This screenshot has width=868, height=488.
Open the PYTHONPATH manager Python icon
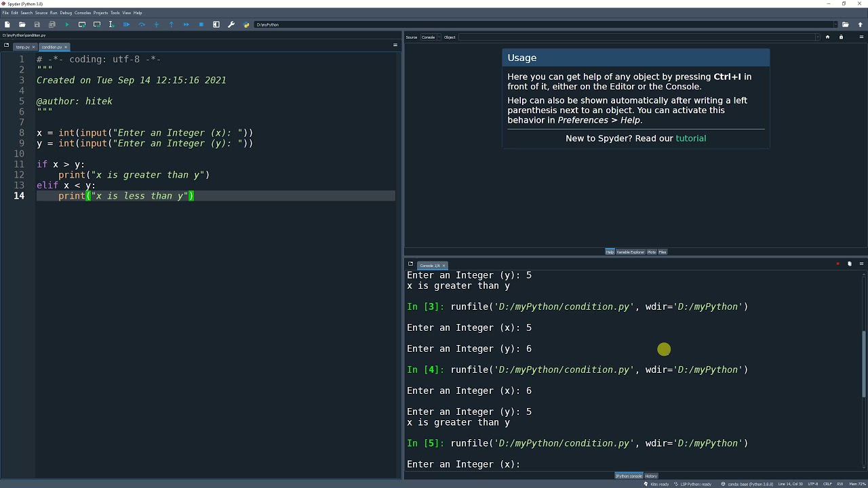click(x=246, y=24)
